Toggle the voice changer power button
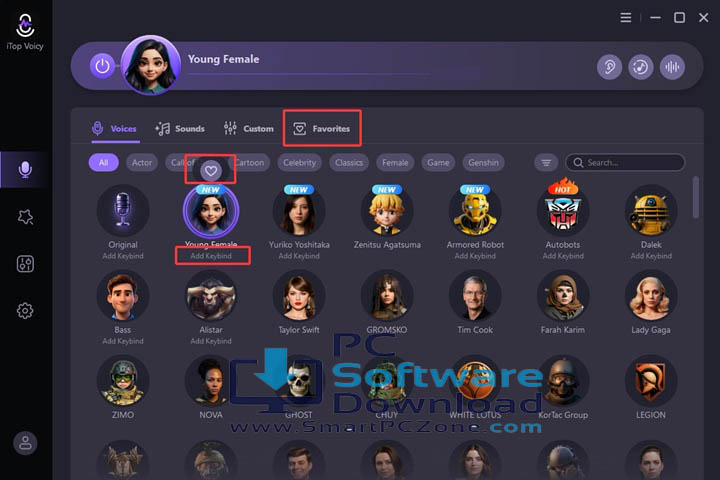This screenshot has width=720, height=480. coord(102,66)
